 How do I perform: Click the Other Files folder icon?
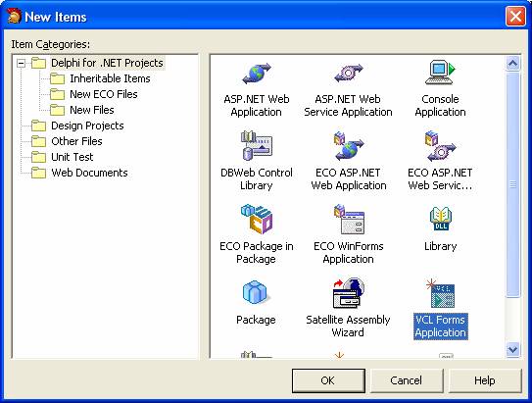point(38,141)
